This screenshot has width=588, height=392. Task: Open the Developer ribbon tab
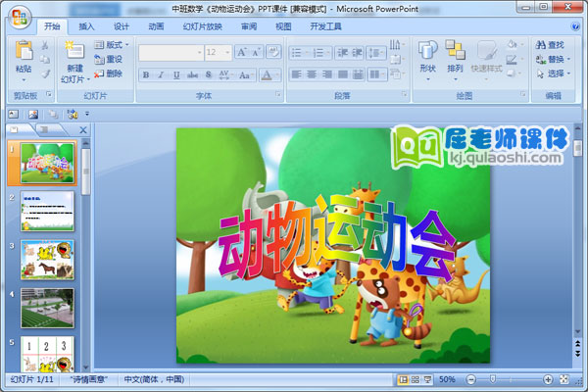tap(325, 26)
